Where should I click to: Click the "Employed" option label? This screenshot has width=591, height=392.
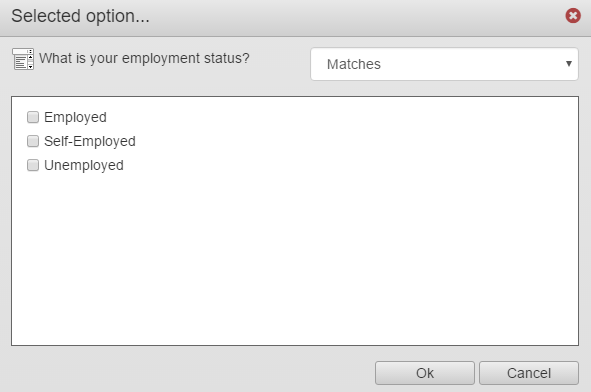(75, 117)
